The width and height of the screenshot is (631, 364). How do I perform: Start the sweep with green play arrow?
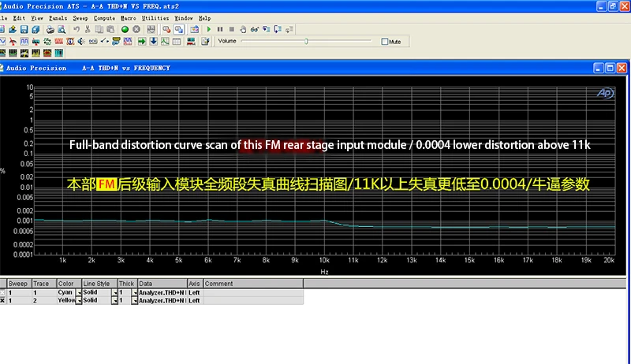[208, 29]
